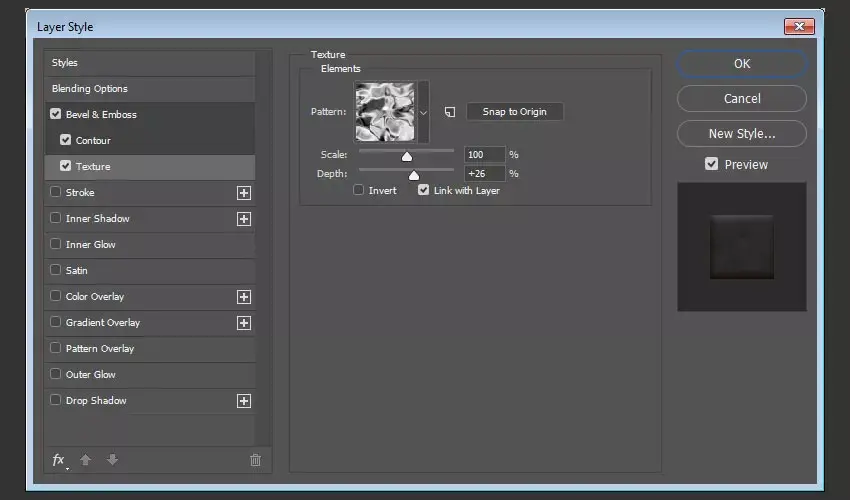850x500 pixels.
Task: Uncheck the Contour checkbox
Action: pos(66,140)
